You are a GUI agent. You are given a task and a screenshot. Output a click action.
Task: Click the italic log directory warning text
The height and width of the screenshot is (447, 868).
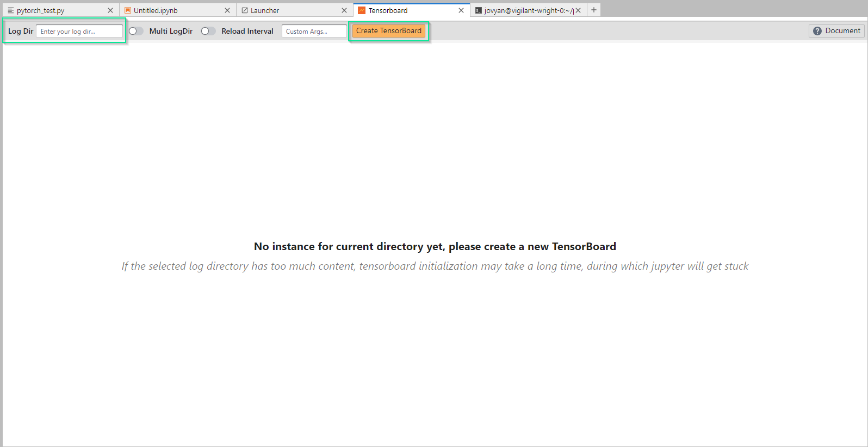435,266
